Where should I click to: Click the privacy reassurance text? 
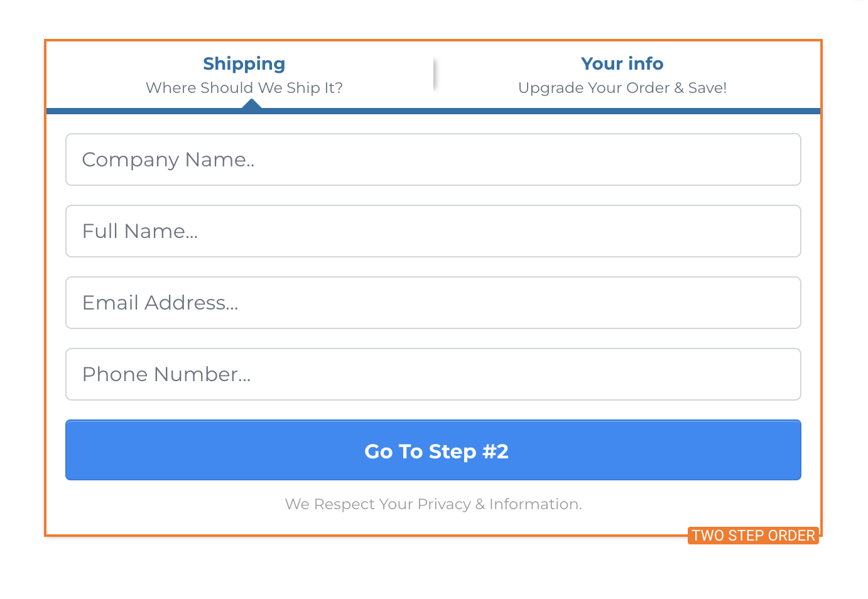coord(433,504)
